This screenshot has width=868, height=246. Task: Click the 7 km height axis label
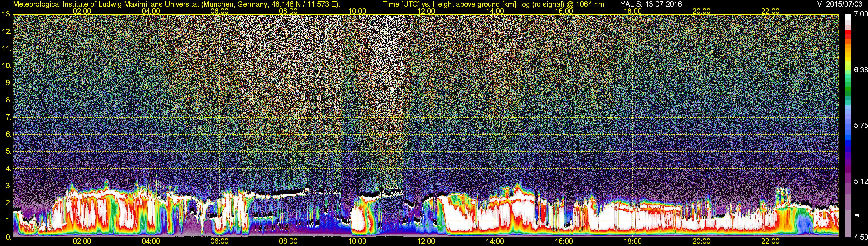coord(8,117)
